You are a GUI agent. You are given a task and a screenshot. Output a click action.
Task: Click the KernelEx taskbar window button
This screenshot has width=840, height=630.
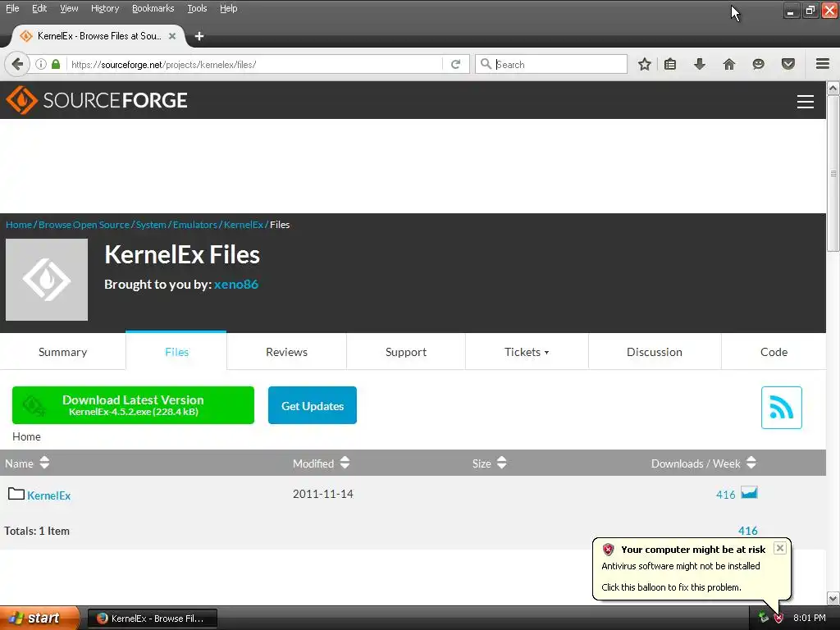pos(153,619)
